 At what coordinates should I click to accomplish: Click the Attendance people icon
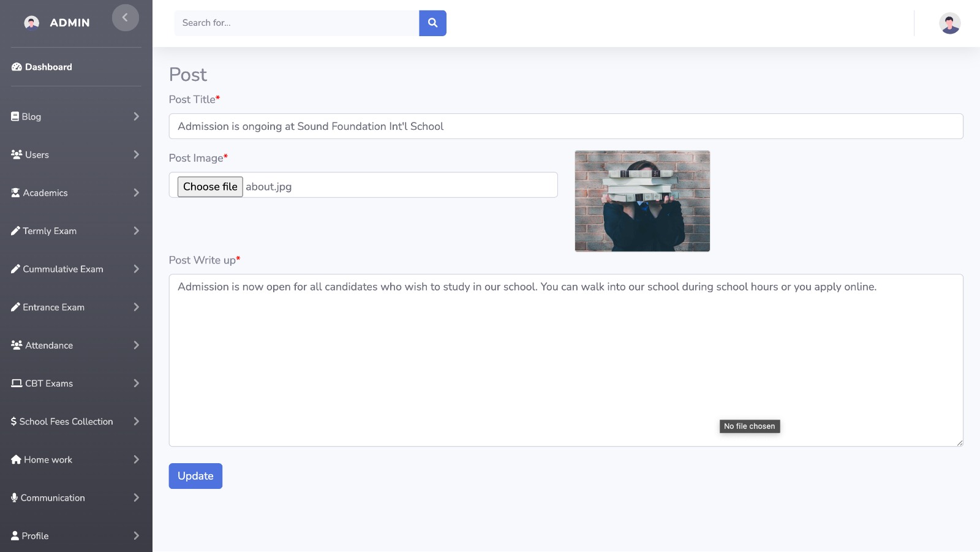coord(17,345)
